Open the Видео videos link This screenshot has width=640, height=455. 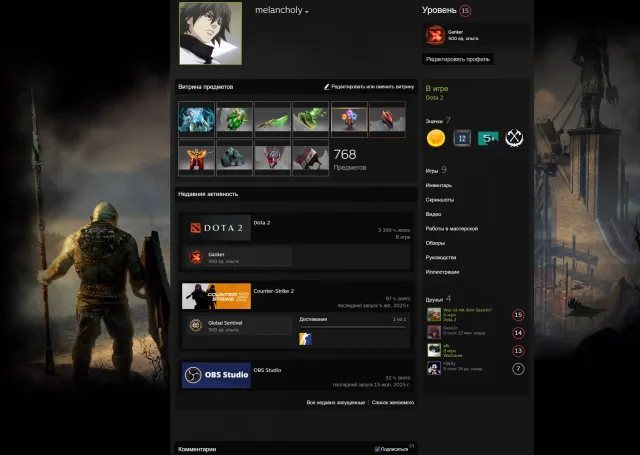pyautogui.click(x=433, y=214)
